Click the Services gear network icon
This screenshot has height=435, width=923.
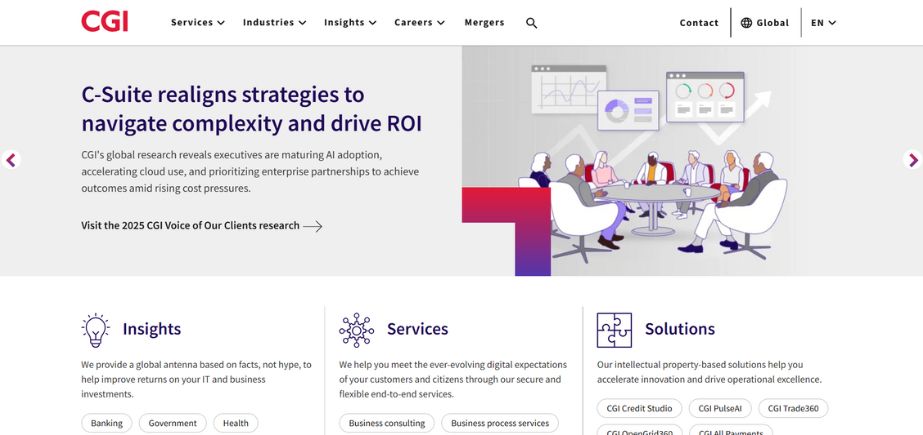[356, 329]
